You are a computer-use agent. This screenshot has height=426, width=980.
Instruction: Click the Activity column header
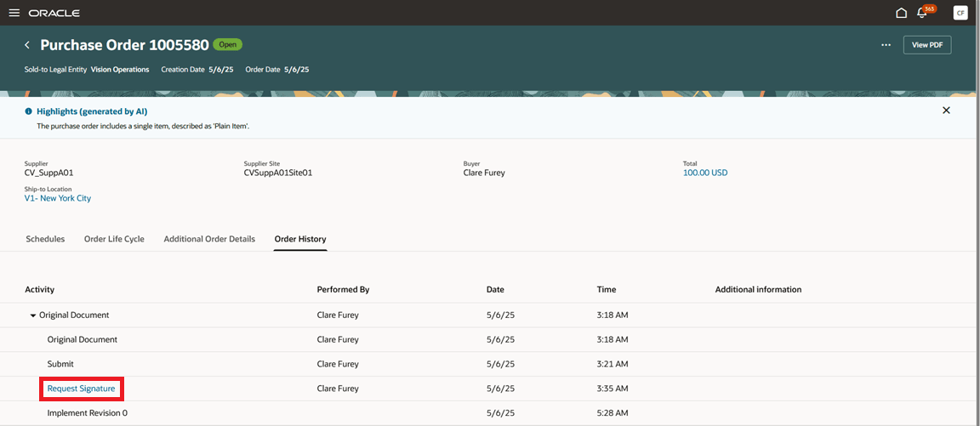pyautogui.click(x=39, y=290)
